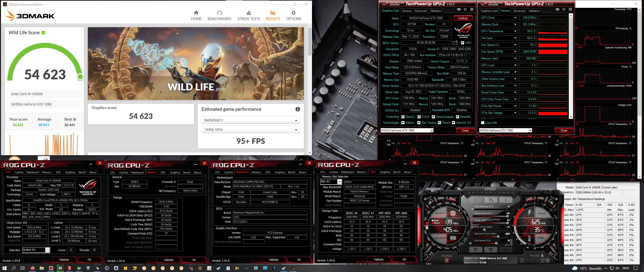Viewport: 644px width, 272px height.
Task: Toggle the Ray Tracing checkbox in GPU-Z
Action: tap(419, 123)
